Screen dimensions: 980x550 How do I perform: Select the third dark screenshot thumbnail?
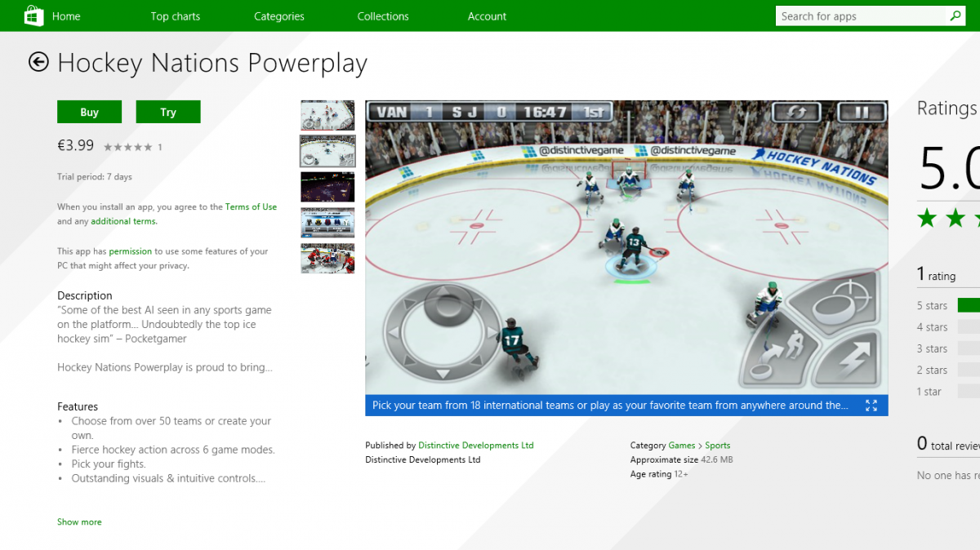point(327,187)
